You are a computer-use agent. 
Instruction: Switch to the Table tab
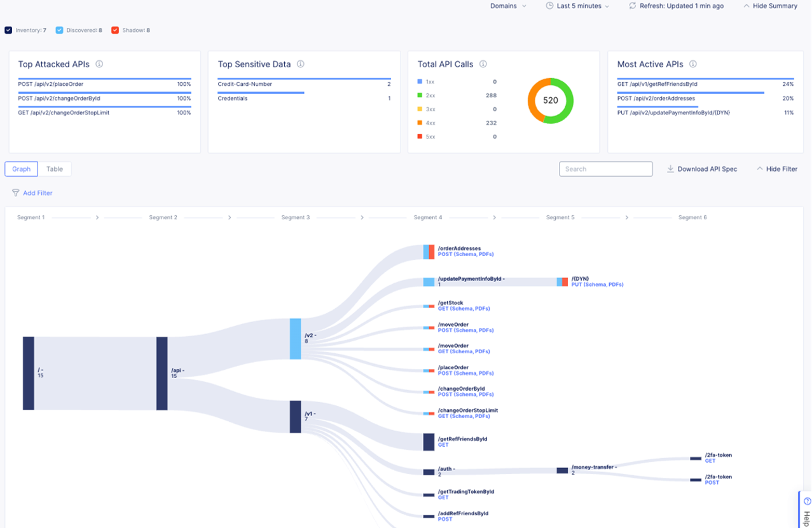55,169
